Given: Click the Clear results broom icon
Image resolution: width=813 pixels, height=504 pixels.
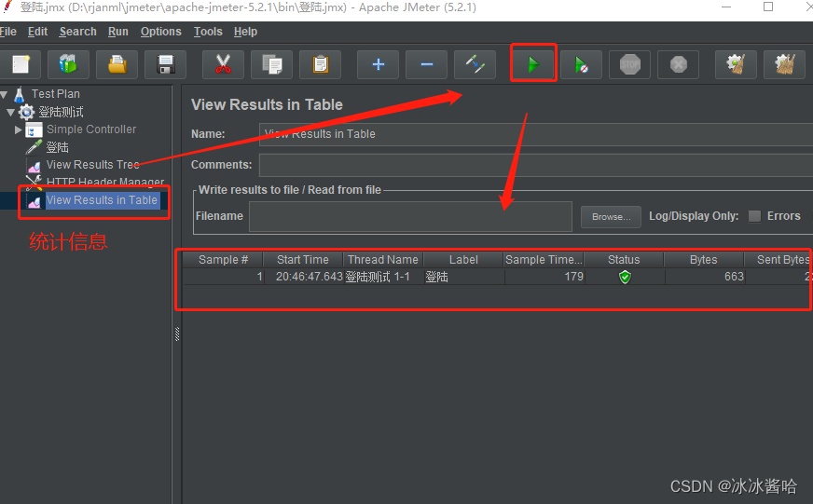Looking at the screenshot, I should point(736,65).
